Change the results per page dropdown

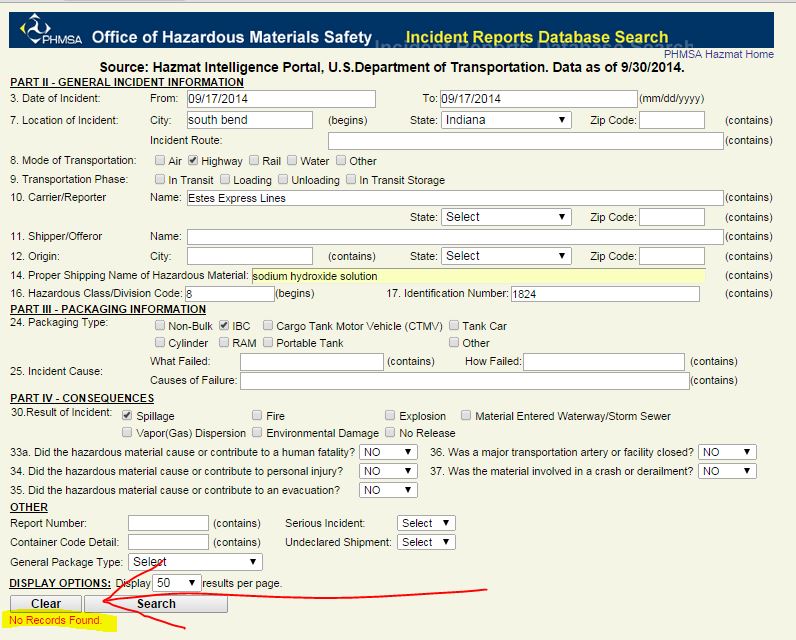[176, 583]
